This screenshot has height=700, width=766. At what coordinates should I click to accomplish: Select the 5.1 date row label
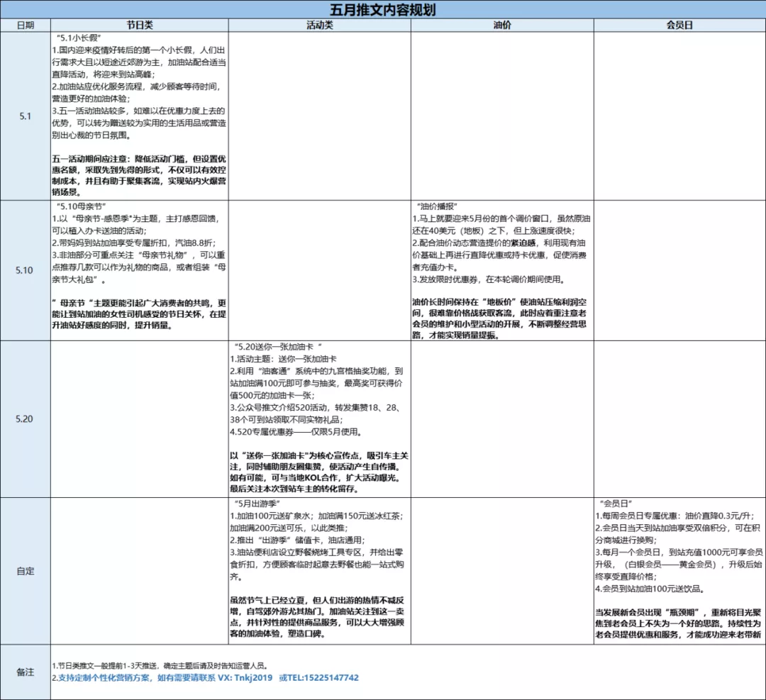pyautogui.click(x=25, y=116)
